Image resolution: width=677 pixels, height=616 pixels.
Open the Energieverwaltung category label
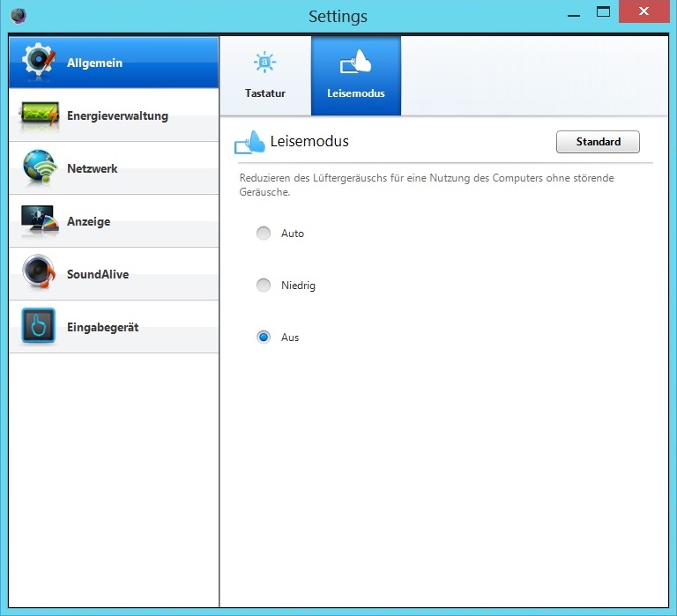pos(117,115)
